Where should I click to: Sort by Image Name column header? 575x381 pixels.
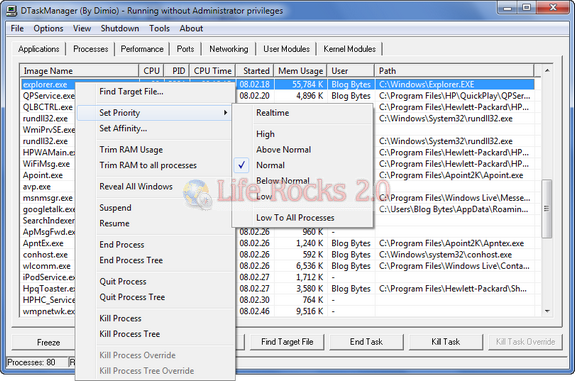(79, 71)
